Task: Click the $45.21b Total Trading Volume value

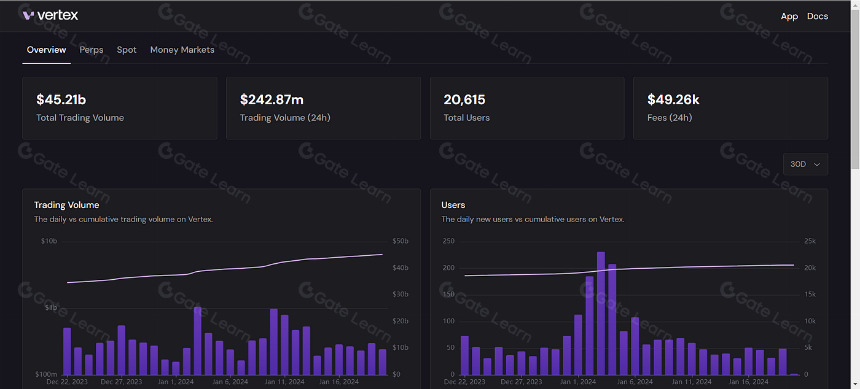Action: pos(61,99)
